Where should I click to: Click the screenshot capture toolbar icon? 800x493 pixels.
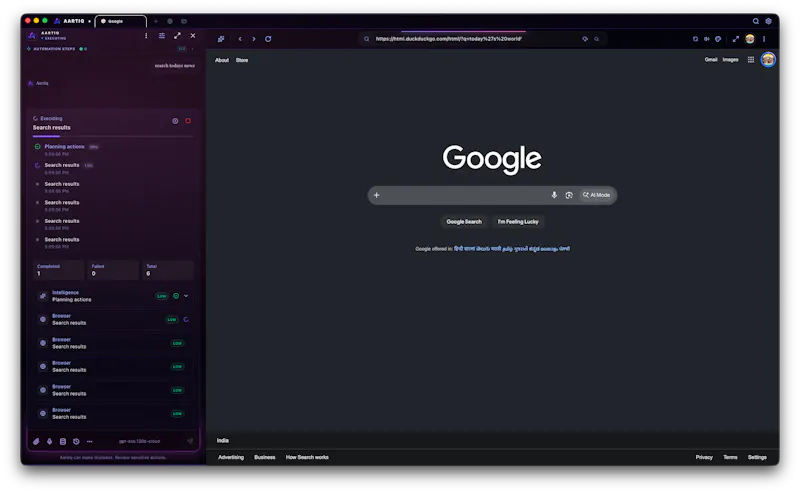pyautogui.click(x=695, y=39)
